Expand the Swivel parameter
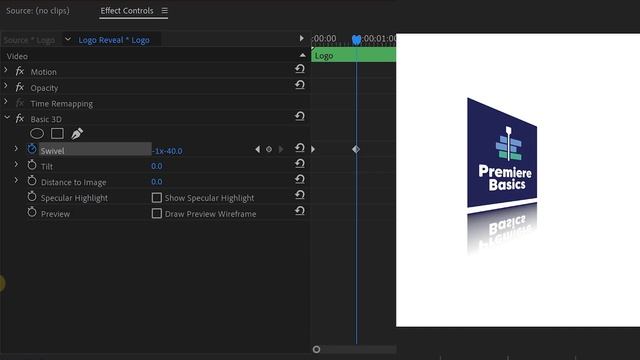 coord(16,149)
